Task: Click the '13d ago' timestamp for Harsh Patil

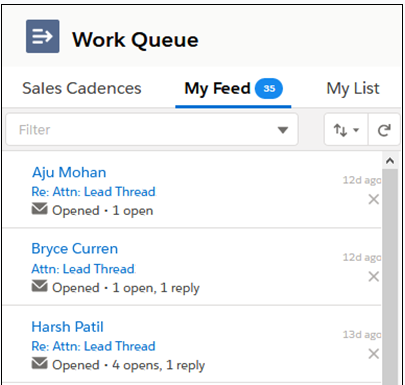Action: click(x=362, y=335)
